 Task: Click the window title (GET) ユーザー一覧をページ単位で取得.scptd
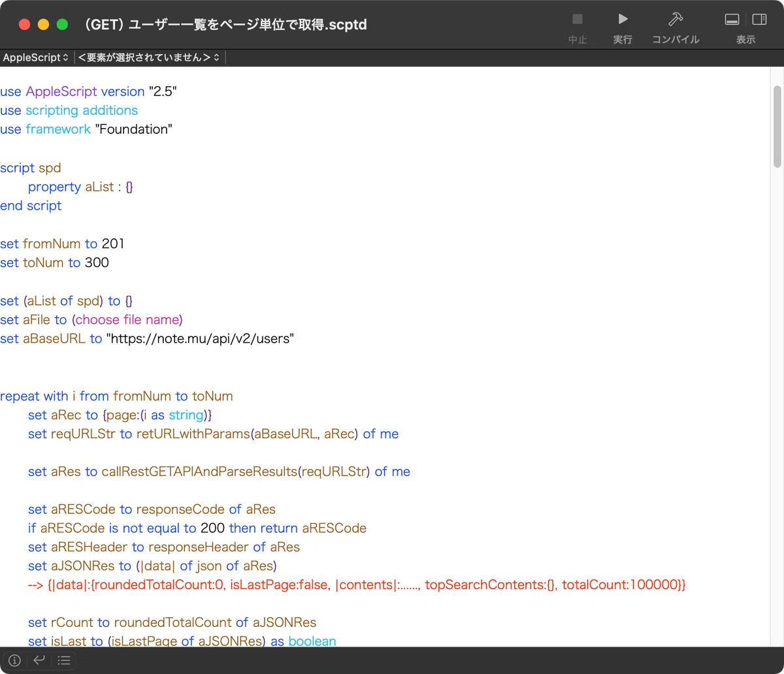pos(225,25)
